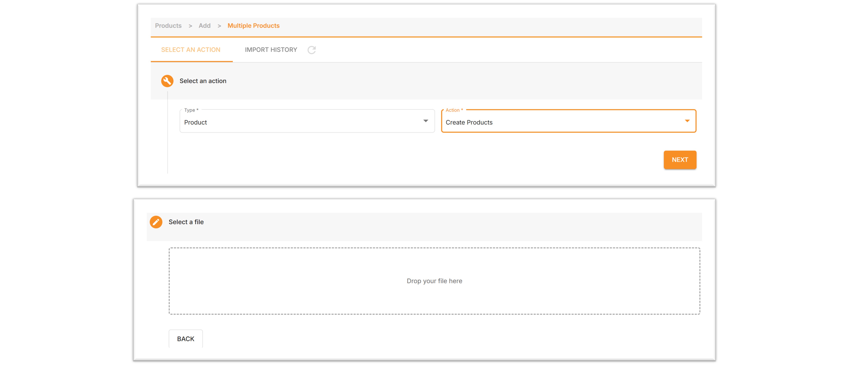Viewport: 868px width, 370px height.
Task: Click the Drop your file here area
Action: pos(434,281)
